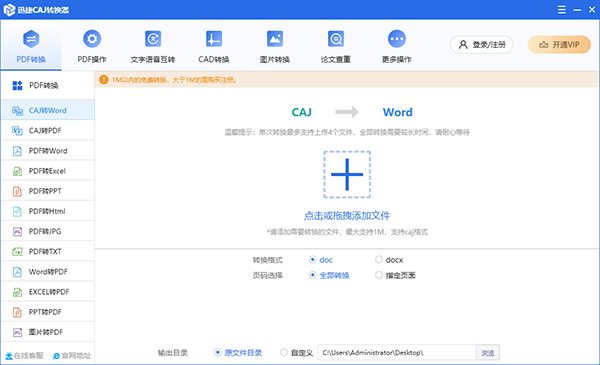Select CAJ转PDF in the sidebar
600x365 pixels.
pyautogui.click(x=48, y=130)
